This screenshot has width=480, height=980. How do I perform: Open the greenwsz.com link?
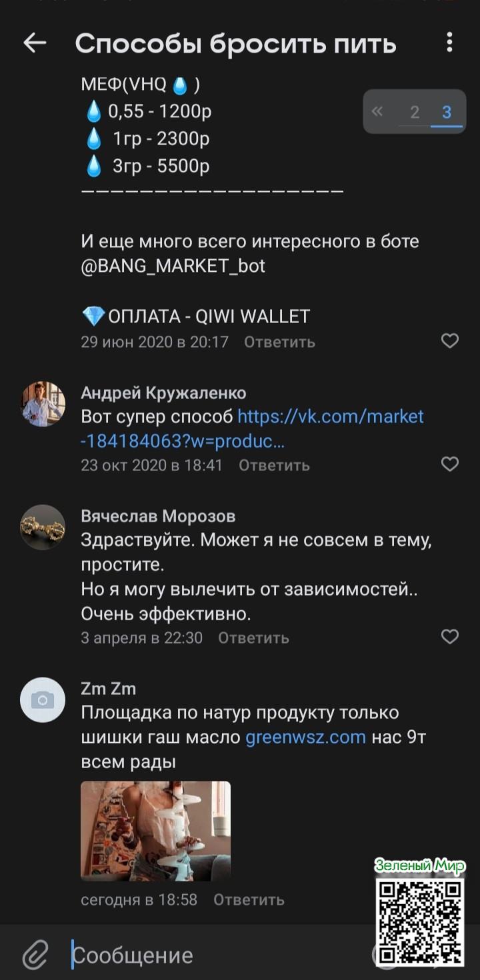[x=305, y=737]
